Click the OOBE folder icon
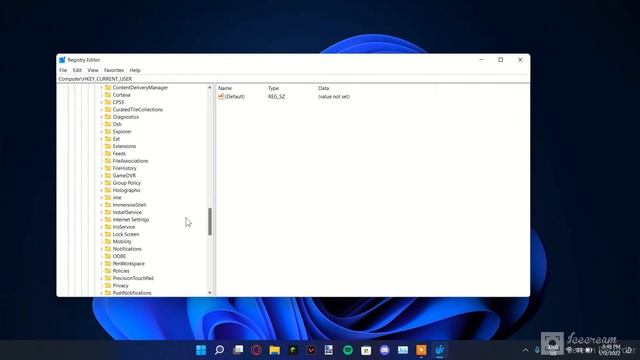This screenshot has height=360, width=640. [x=108, y=256]
